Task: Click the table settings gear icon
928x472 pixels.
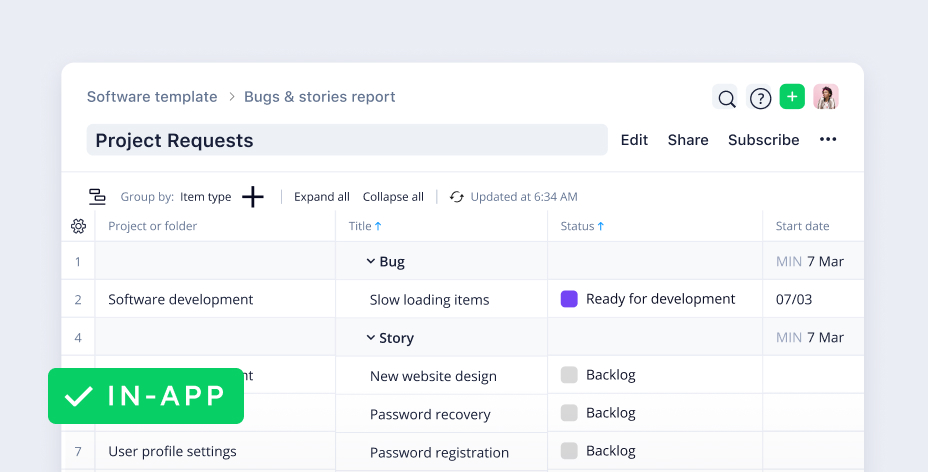Action: click(79, 226)
